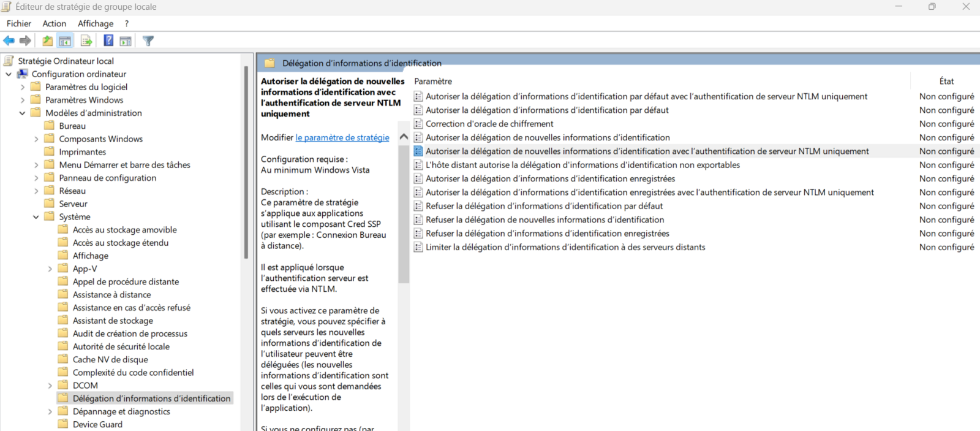Click the Filter funnel icon
The height and width of the screenshot is (431, 980).
[148, 41]
